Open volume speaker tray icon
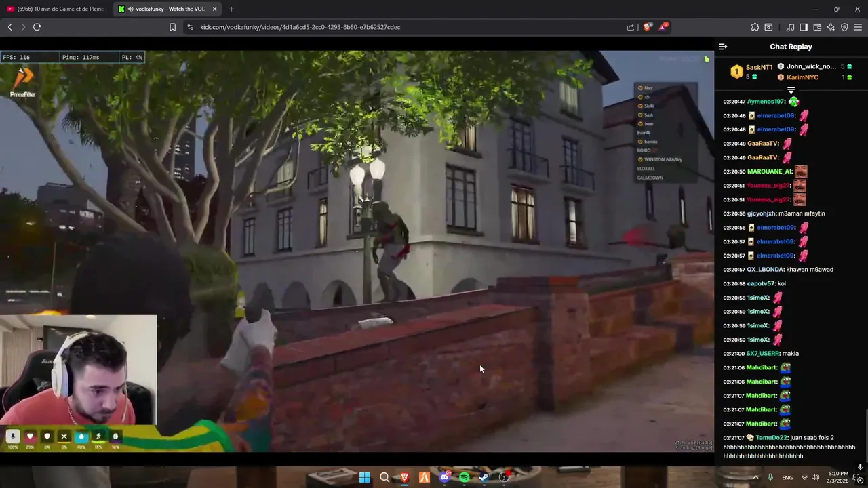 [x=815, y=477]
